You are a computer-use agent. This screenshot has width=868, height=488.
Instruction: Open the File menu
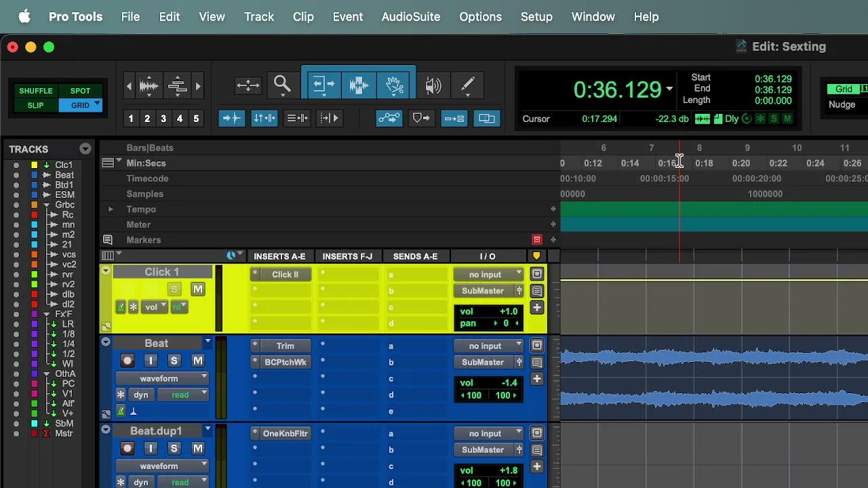click(130, 17)
